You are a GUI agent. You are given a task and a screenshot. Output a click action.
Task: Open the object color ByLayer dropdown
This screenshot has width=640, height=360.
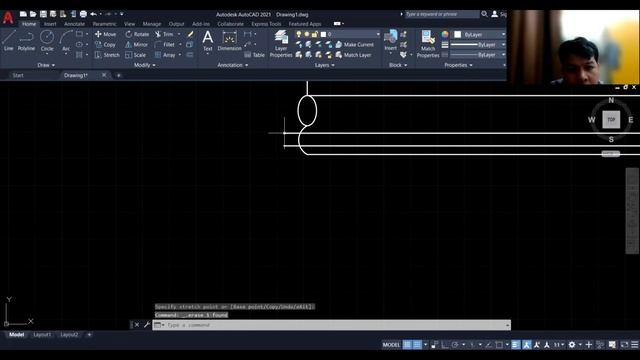479,35
